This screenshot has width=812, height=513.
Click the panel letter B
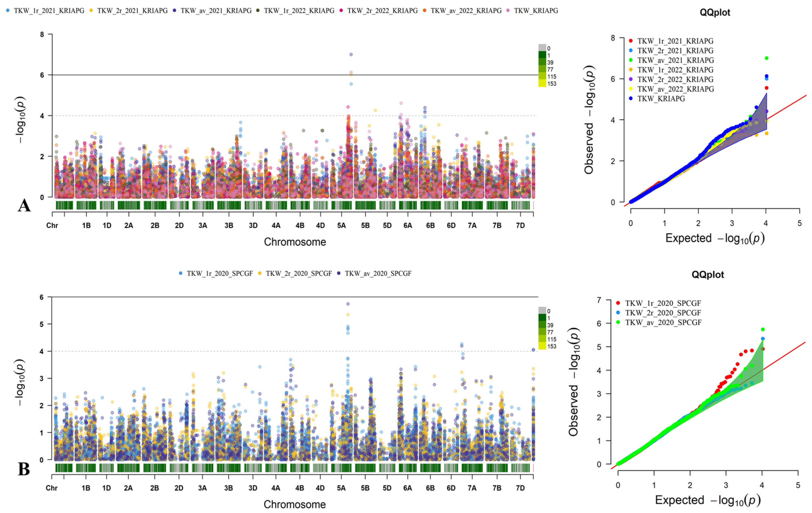click(x=23, y=469)
